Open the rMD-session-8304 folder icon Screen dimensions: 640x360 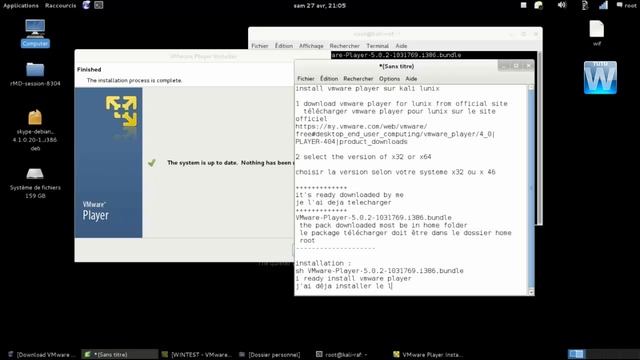35,70
